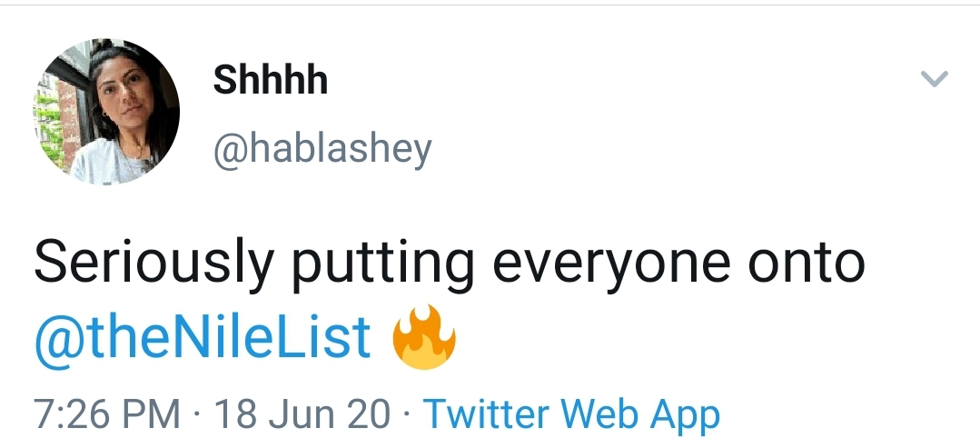Click the word "putting" in the tweet

[383, 264]
